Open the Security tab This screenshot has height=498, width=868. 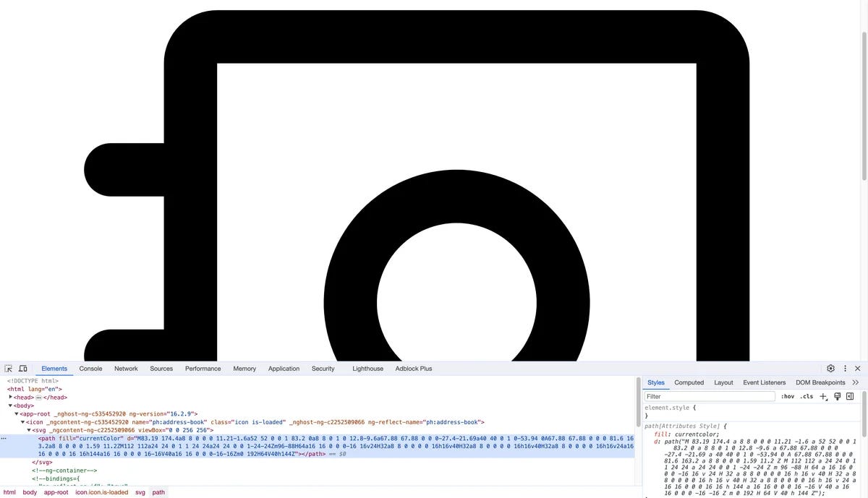pyautogui.click(x=323, y=369)
